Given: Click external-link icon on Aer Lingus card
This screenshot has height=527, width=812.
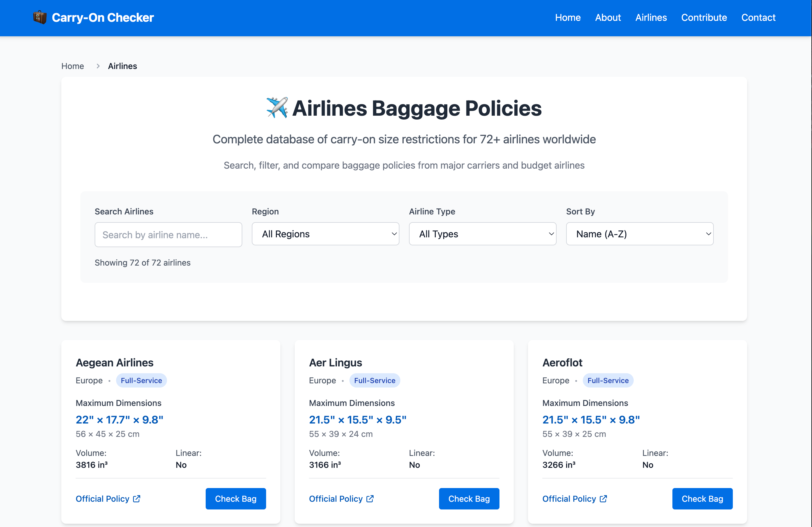Looking at the screenshot, I should [x=370, y=499].
